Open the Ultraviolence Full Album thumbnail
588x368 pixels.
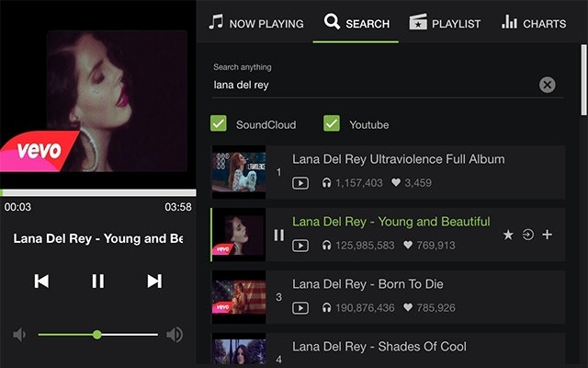coord(239,172)
